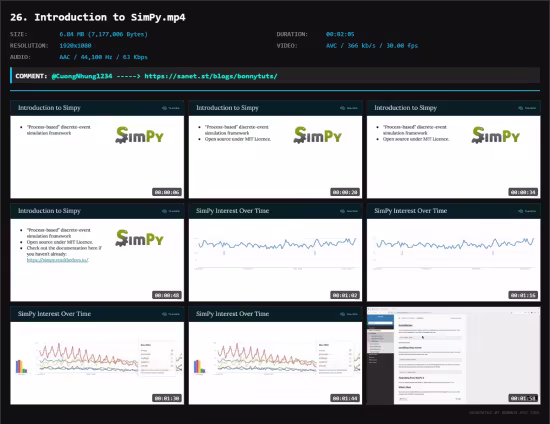Open the sanet.st blogs link in the comment
550x424 pixels.
(x=211, y=76)
